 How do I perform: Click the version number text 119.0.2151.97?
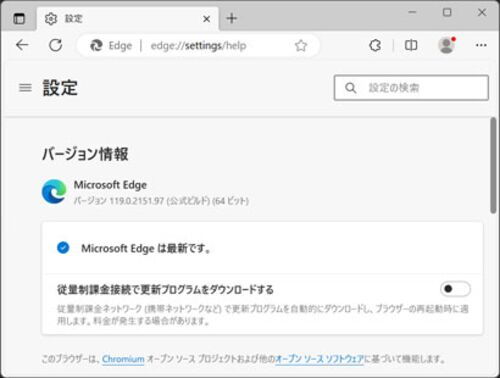[x=137, y=201]
